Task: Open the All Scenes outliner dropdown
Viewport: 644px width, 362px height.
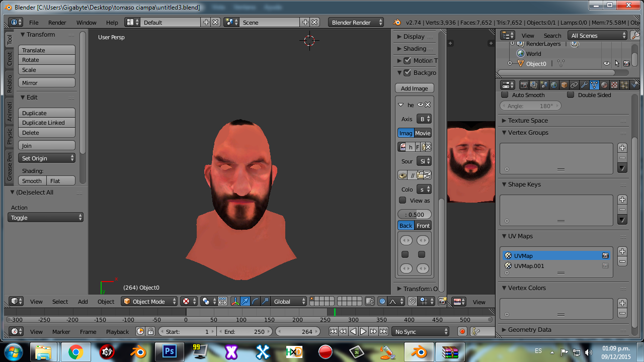Action: (598, 35)
